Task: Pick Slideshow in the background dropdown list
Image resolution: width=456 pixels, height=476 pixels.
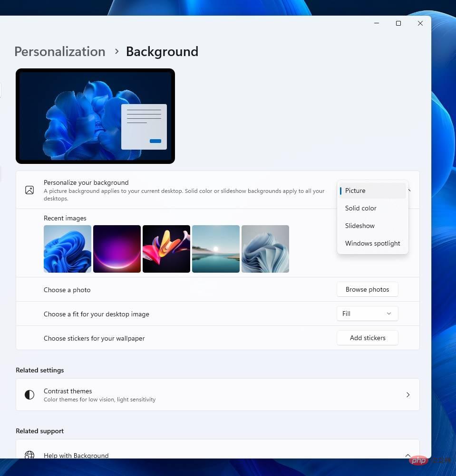Action: coord(359,226)
